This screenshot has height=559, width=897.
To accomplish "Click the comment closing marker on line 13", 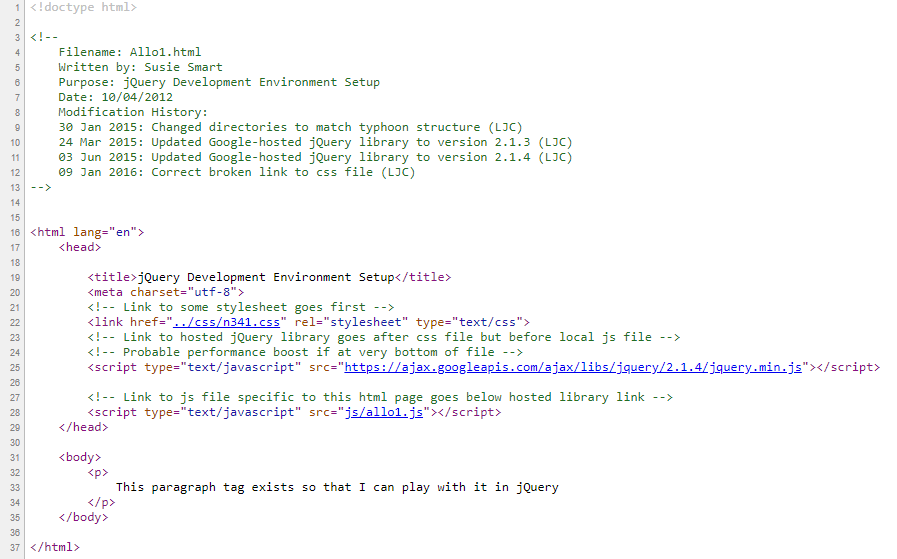I will click(41, 187).
